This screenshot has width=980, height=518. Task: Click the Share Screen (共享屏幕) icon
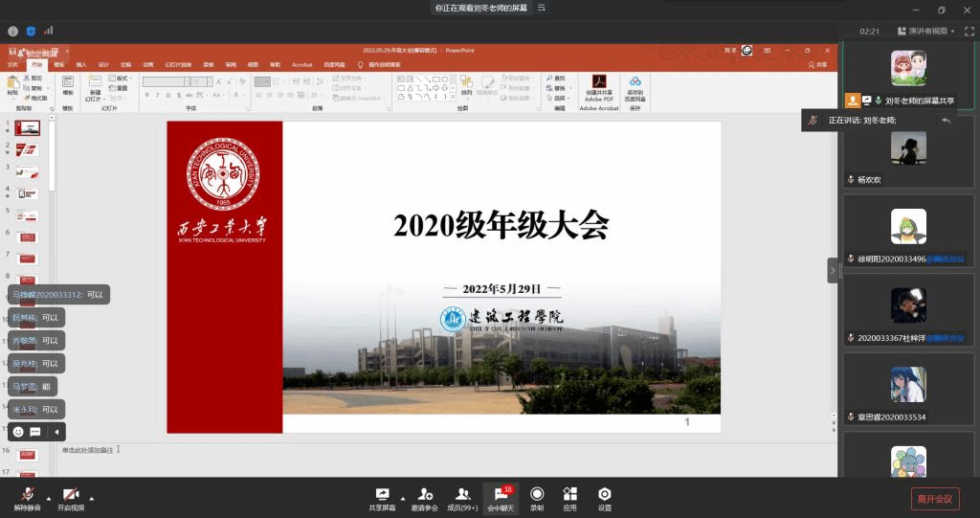[x=382, y=497]
